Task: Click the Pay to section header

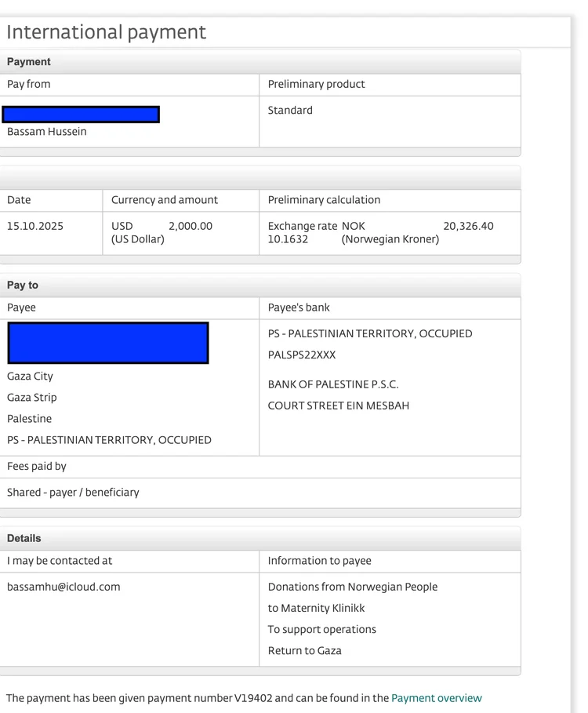Action: coord(23,285)
